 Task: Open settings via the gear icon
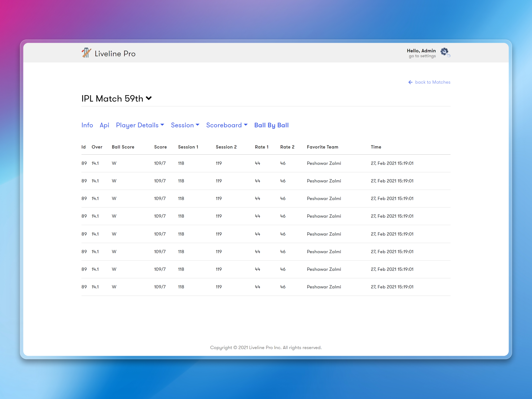click(x=444, y=52)
